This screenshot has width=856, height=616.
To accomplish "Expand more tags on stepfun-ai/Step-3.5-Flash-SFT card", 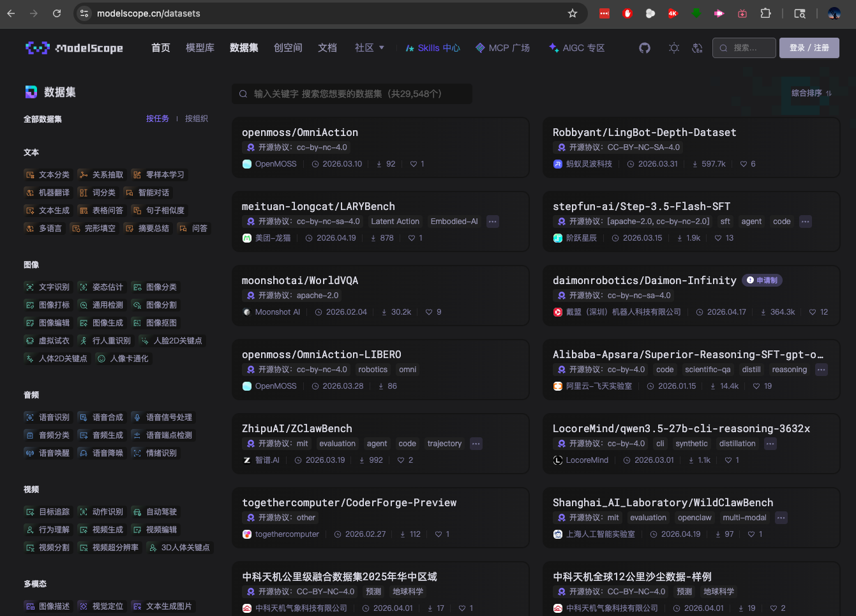I will tap(806, 222).
